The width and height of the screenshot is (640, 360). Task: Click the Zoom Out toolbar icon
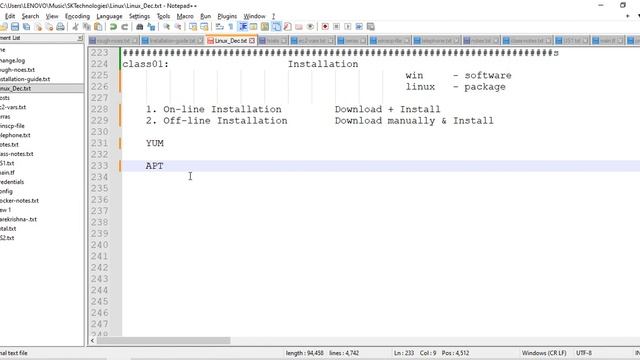point(178,27)
